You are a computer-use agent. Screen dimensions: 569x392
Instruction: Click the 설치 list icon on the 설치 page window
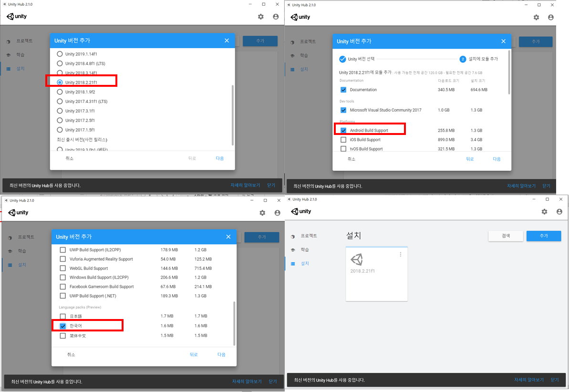(x=293, y=264)
